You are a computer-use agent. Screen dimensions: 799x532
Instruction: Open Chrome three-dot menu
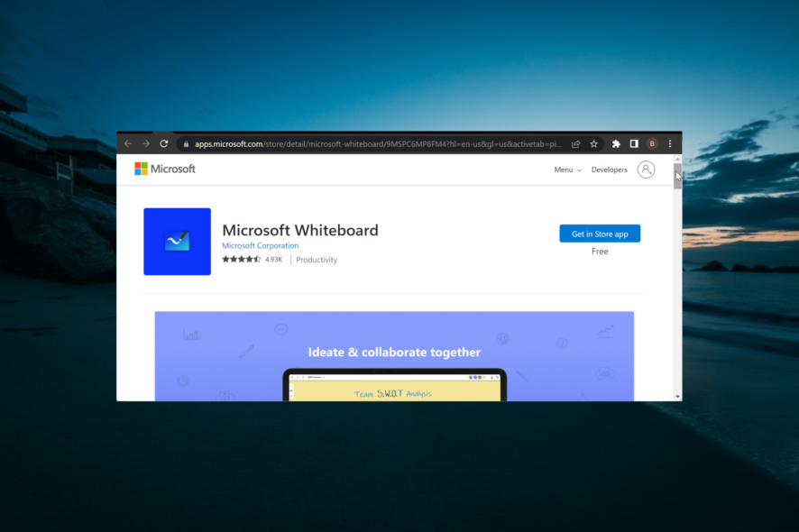coord(670,144)
